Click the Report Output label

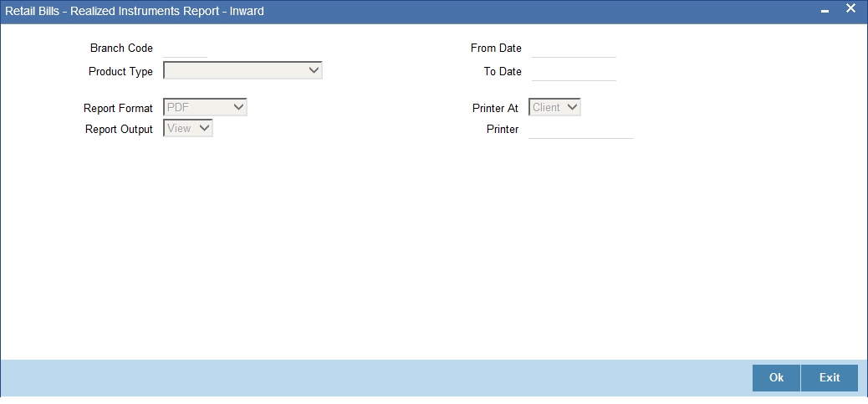(x=119, y=129)
